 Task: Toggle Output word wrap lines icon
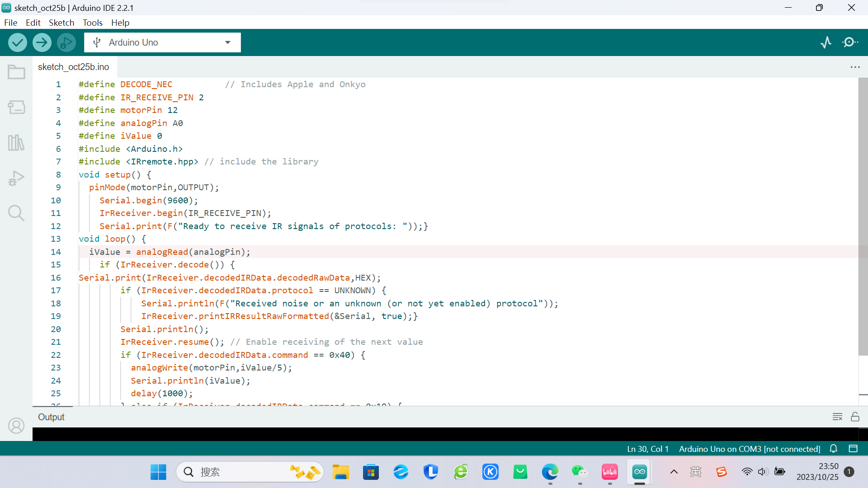click(837, 417)
